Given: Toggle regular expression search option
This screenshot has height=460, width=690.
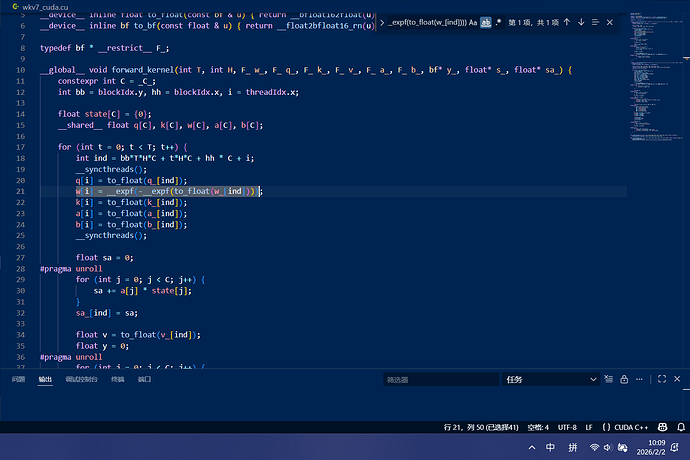Looking at the screenshot, I should 498,21.
